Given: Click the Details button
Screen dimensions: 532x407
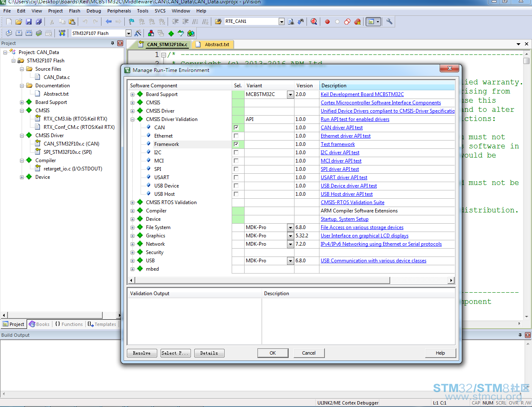Looking at the screenshot, I should click(209, 353).
